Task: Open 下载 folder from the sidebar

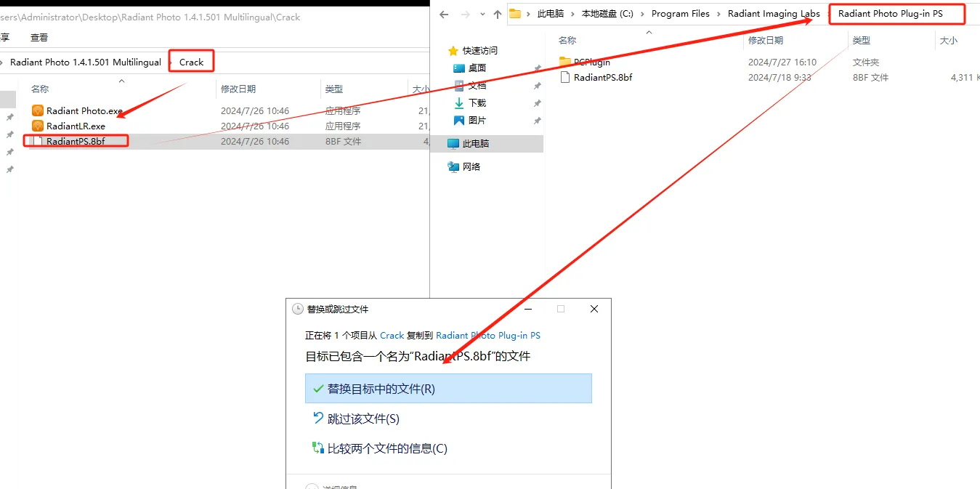Action: pyautogui.click(x=477, y=103)
